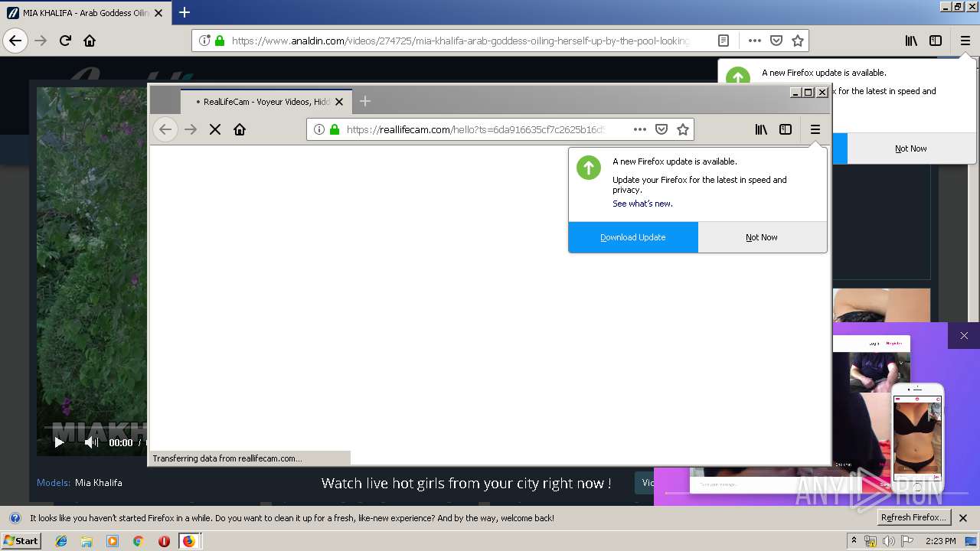This screenshot has height=551, width=980.
Task: Close the MIA KHALIFA tab
Action: [158, 13]
